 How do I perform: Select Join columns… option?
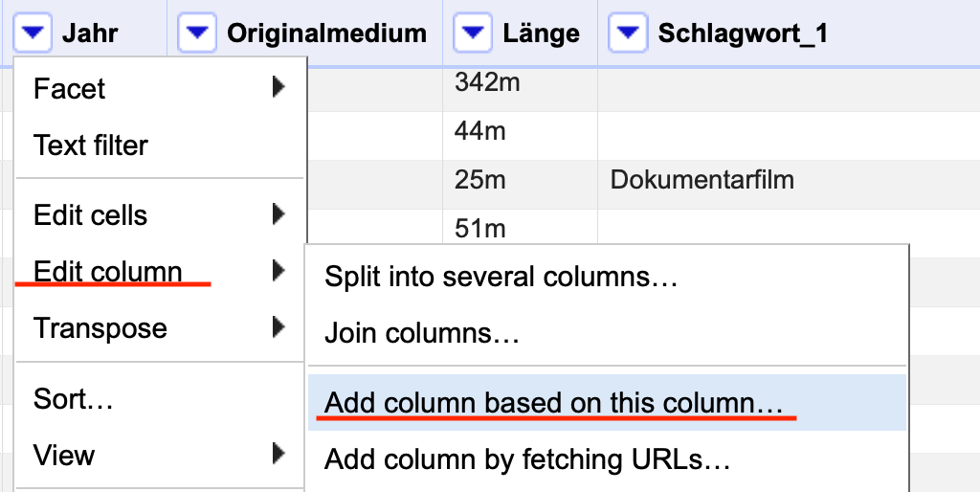pos(607,333)
